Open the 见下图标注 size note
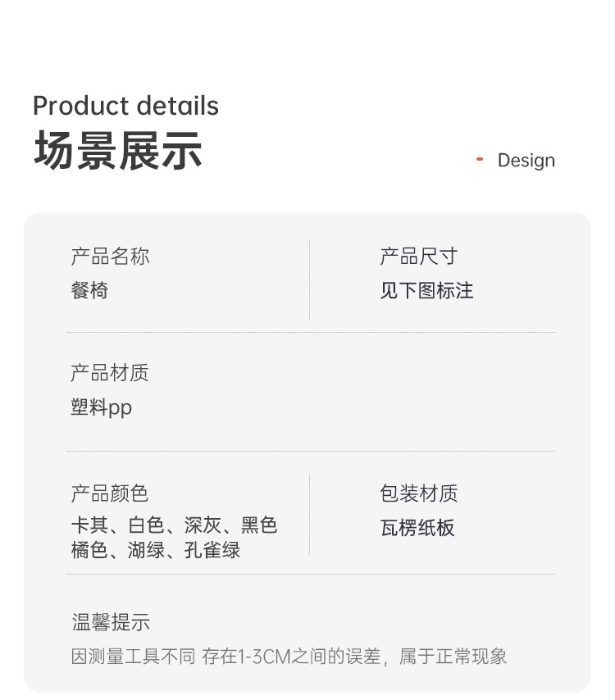The height and width of the screenshot is (700, 615). coord(426,291)
